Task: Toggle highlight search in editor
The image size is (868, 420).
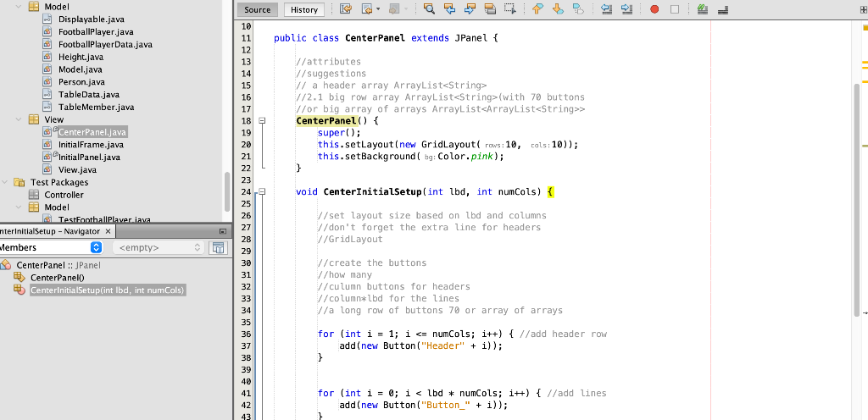Action: pyautogui.click(x=490, y=9)
